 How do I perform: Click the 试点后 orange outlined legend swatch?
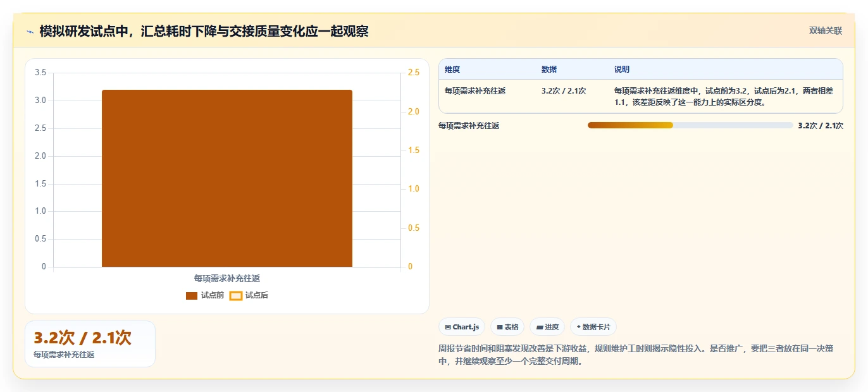235,296
